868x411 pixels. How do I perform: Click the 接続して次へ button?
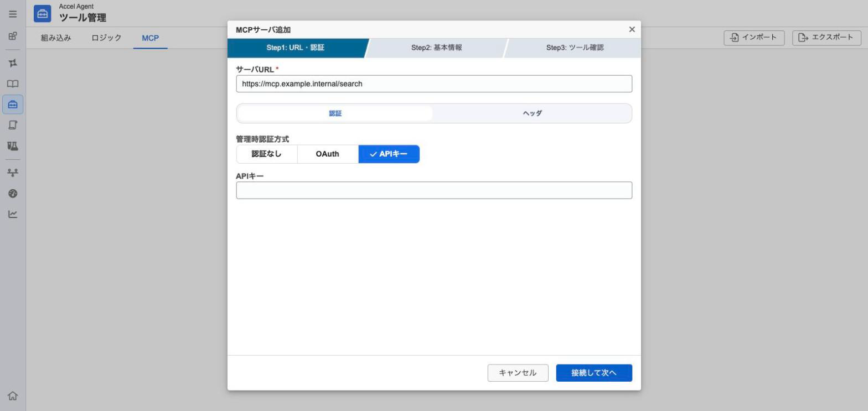click(x=594, y=373)
